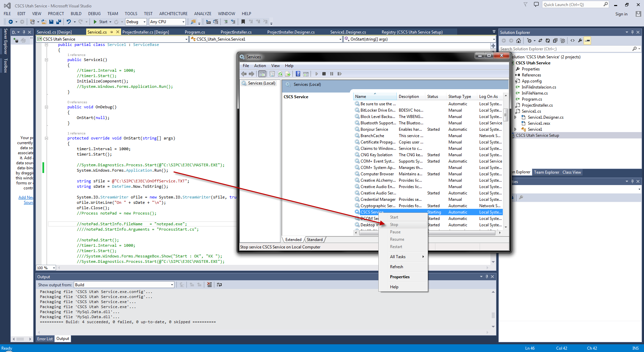Click the Restart Service icon in Services toolbar
644x352 pixels.
click(339, 74)
